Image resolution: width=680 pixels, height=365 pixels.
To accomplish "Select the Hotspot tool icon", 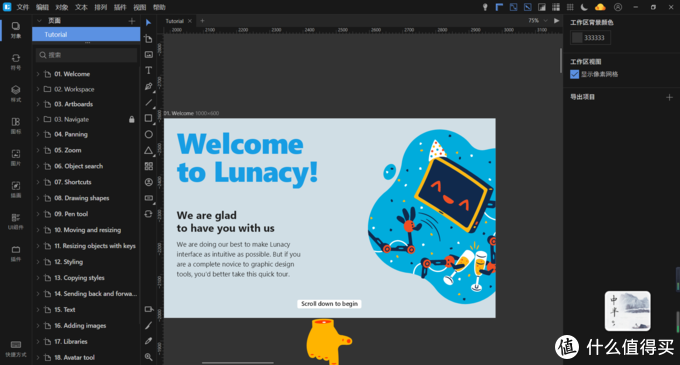I will pyautogui.click(x=148, y=309).
